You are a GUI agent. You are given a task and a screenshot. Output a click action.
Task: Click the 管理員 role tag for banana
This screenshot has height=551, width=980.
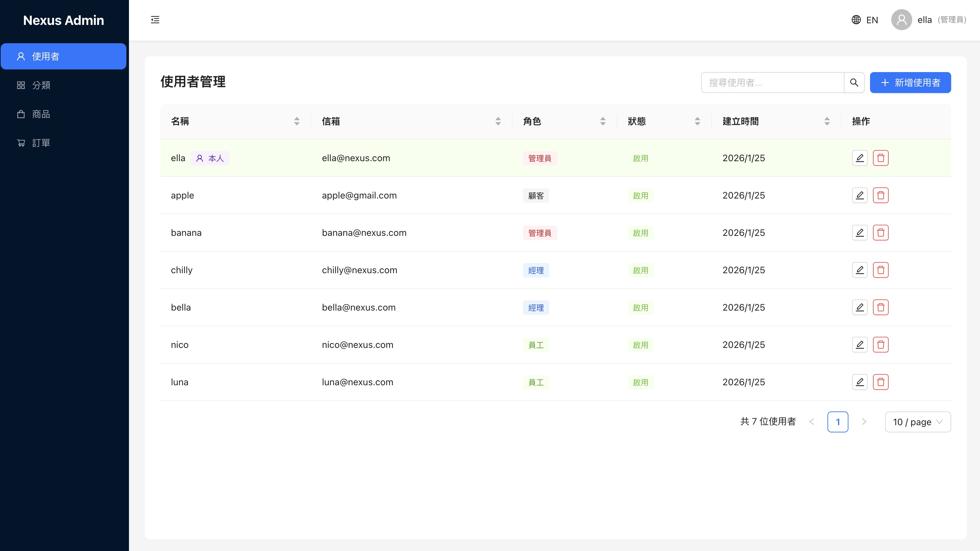[x=539, y=233]
